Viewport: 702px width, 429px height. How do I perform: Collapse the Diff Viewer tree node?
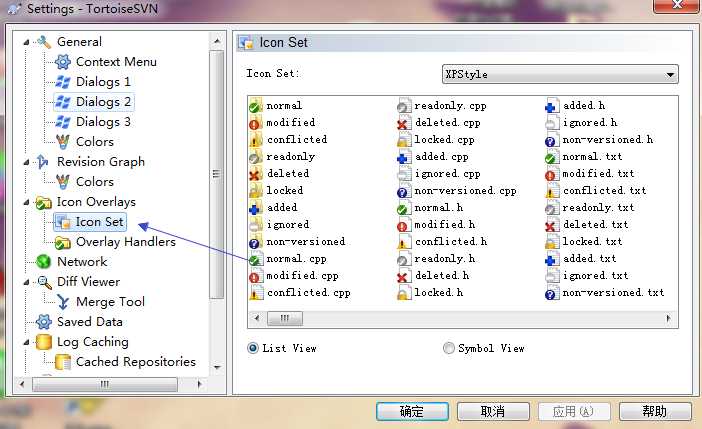coord(26,282)
